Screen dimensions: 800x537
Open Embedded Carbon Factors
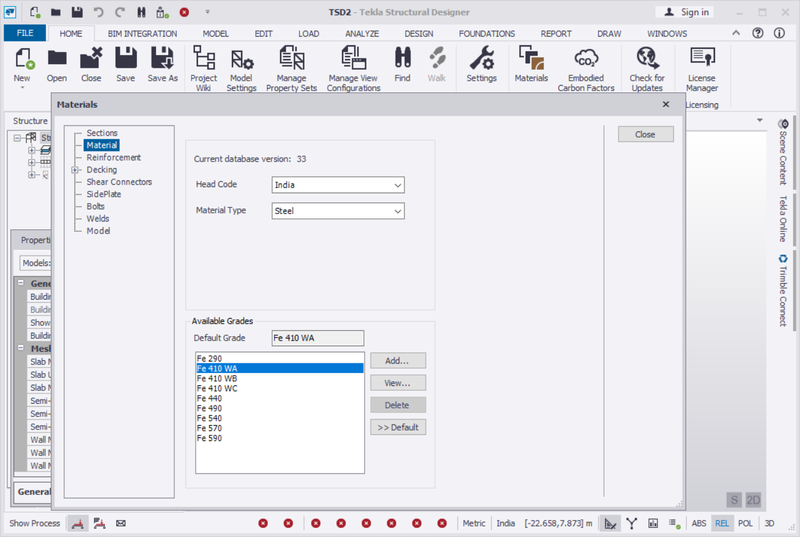point(586,68)
